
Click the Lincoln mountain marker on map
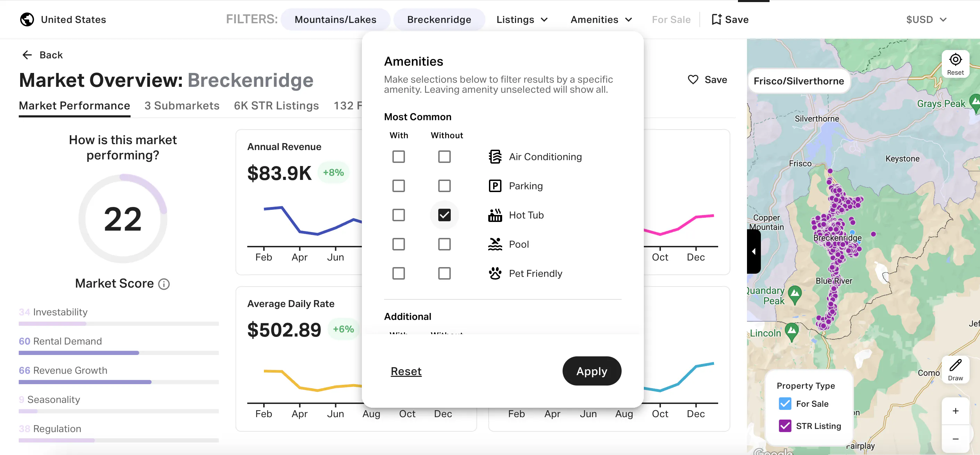792,332
